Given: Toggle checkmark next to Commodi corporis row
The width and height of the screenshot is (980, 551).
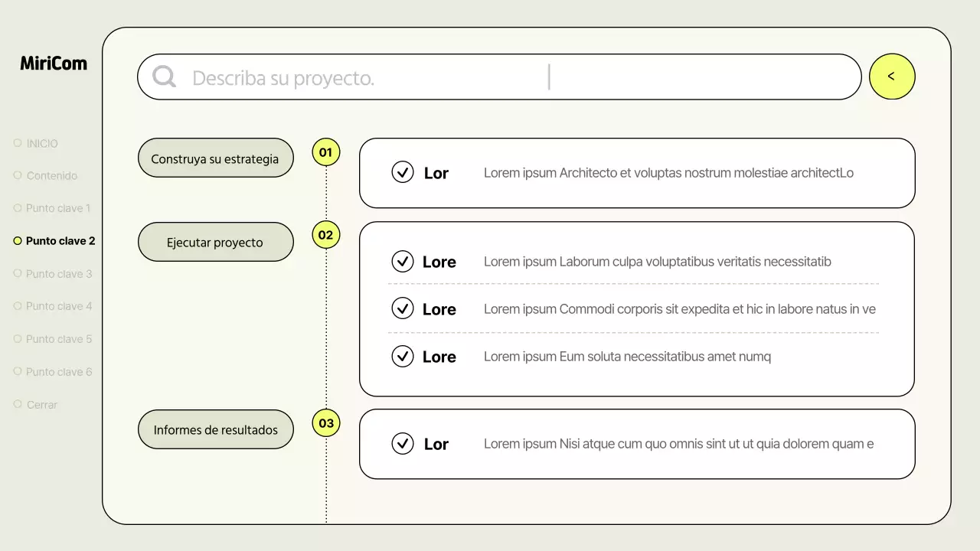Looking at the screenshot, I should [403, 308].
